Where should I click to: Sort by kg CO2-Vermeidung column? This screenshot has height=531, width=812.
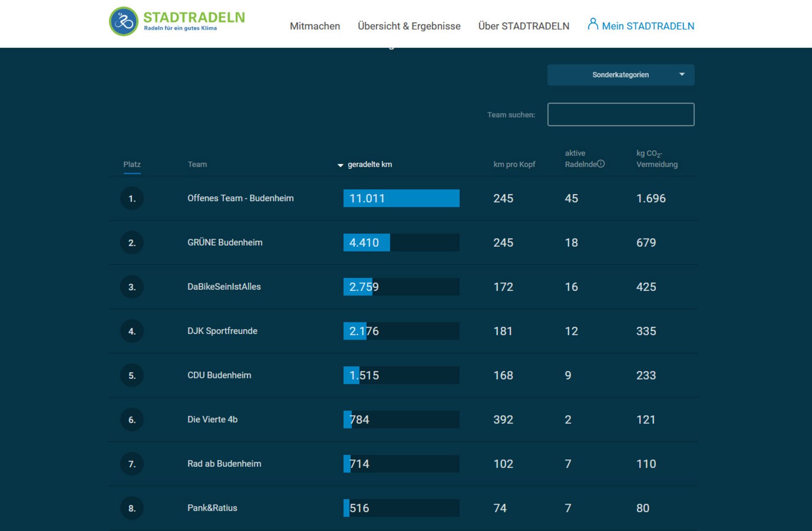point(656,159)
